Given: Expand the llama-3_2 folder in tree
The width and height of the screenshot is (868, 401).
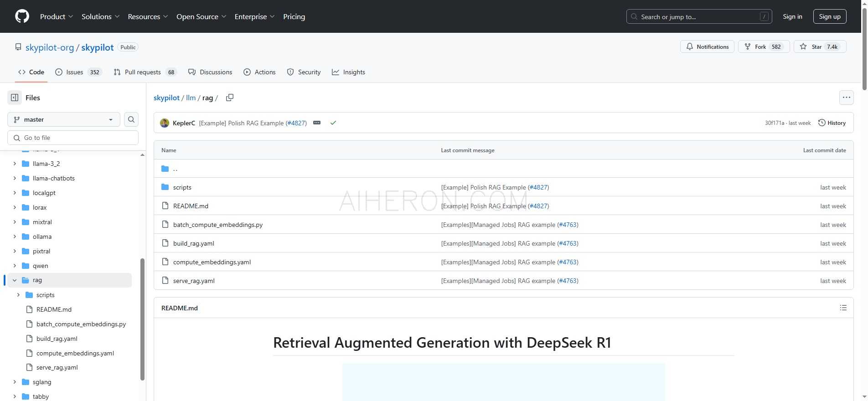Looking at the screenshot, I should [15, 164].
